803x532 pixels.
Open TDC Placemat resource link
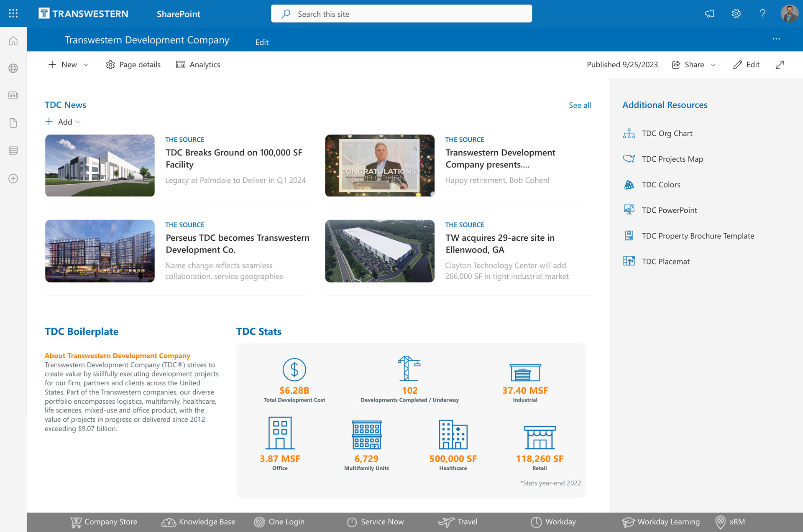665,261
